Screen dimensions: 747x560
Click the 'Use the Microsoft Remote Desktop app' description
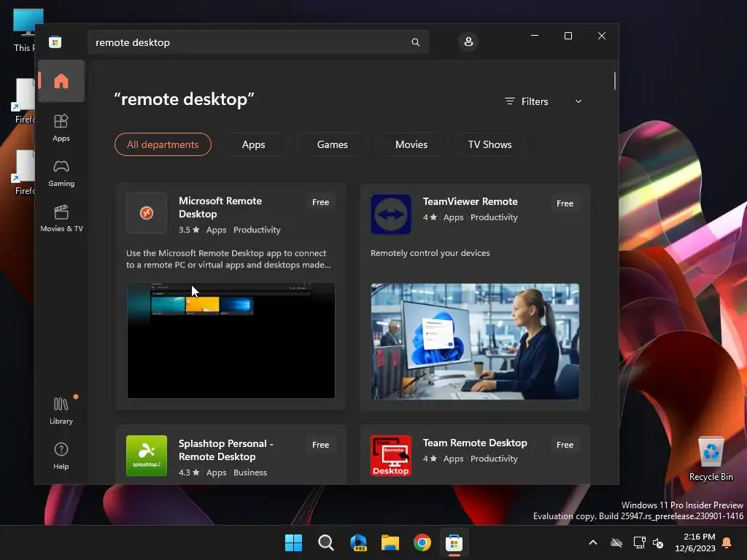pyautogui.click(x=228, y=259)
